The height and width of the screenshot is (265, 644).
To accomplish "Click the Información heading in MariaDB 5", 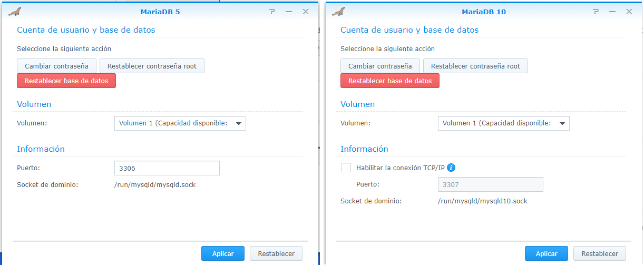I will (41, 149).
